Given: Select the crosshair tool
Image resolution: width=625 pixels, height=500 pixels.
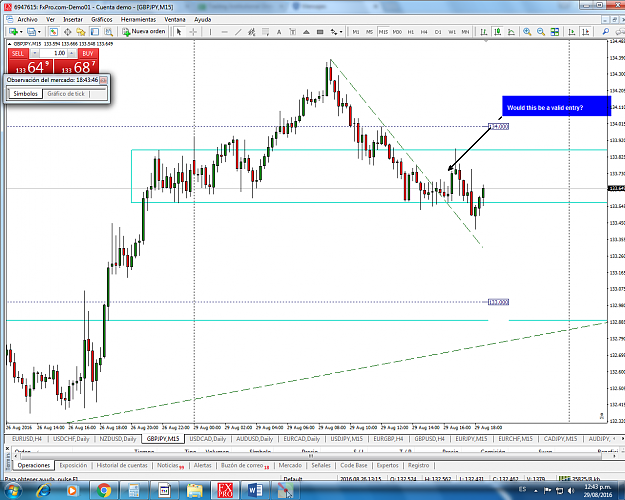Looking at the screenshot, I should point(193,31).
